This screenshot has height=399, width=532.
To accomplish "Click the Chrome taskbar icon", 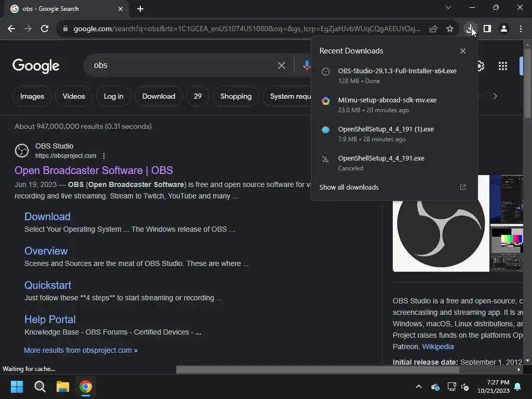I will (86, 387).
